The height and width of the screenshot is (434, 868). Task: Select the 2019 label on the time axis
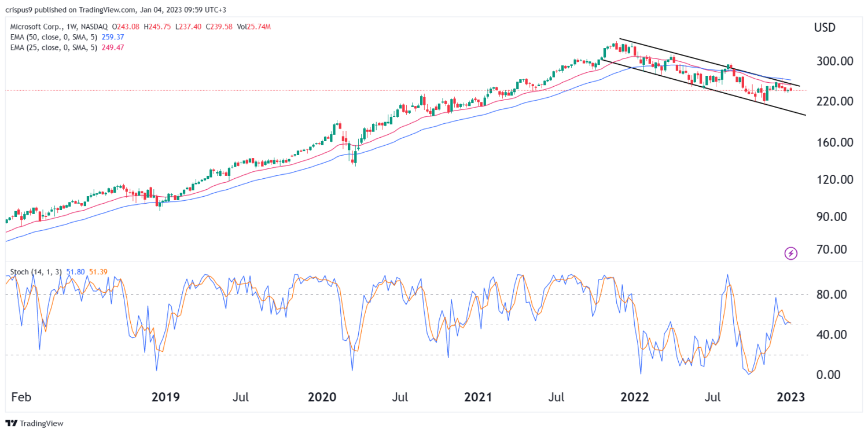pyautogui.click(x=166, y=398)
